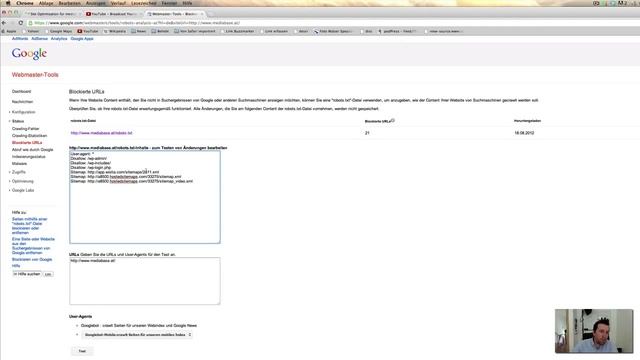Open the Fenster menu
Image resolution: width=640 pixels, height=360 pixels.
[169, 3]
